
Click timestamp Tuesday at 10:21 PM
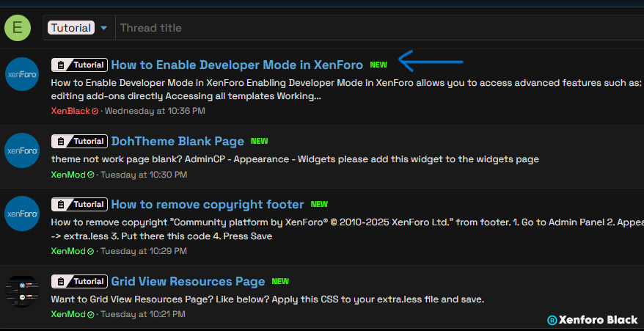point(143,314)
